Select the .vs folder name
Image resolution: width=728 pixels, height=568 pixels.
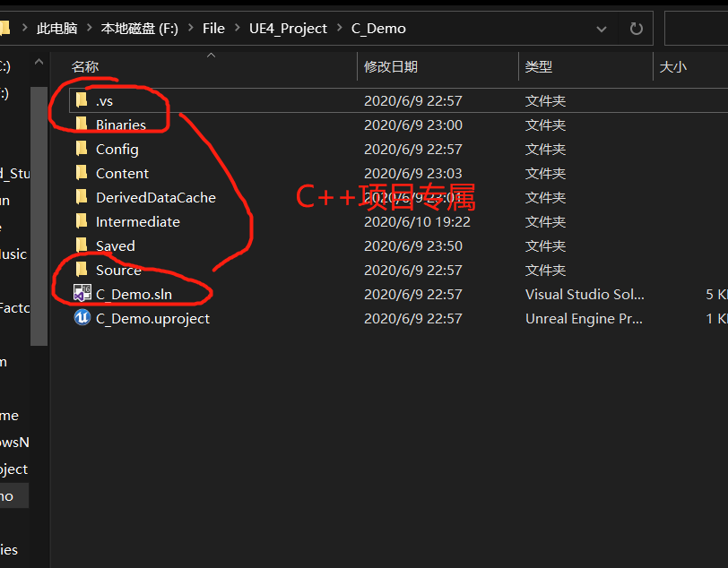[x=104, y=100]
